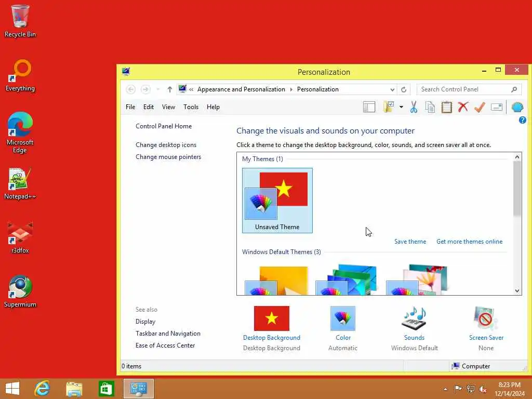This screenshot has height=399, width=532.
Task: Click Get more themes online link
Action: [x=469, y=242]
